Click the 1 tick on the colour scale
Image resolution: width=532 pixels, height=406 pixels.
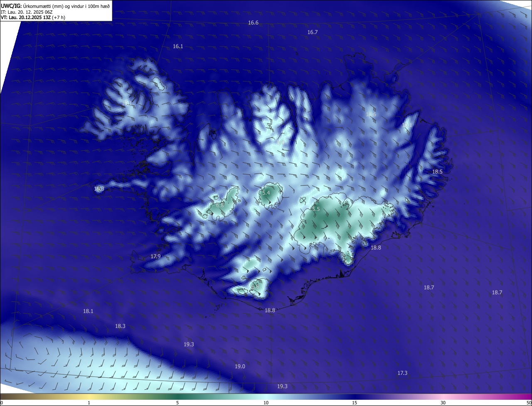coord(89,403)
